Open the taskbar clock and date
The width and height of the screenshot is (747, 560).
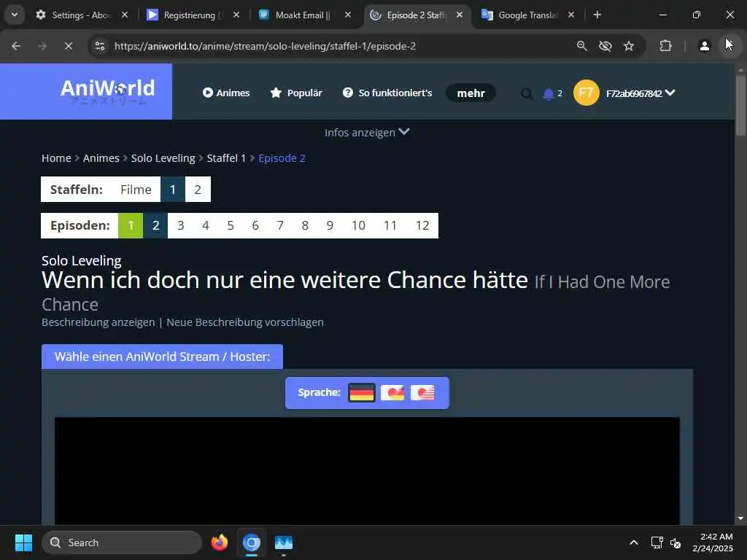[713, 542]
